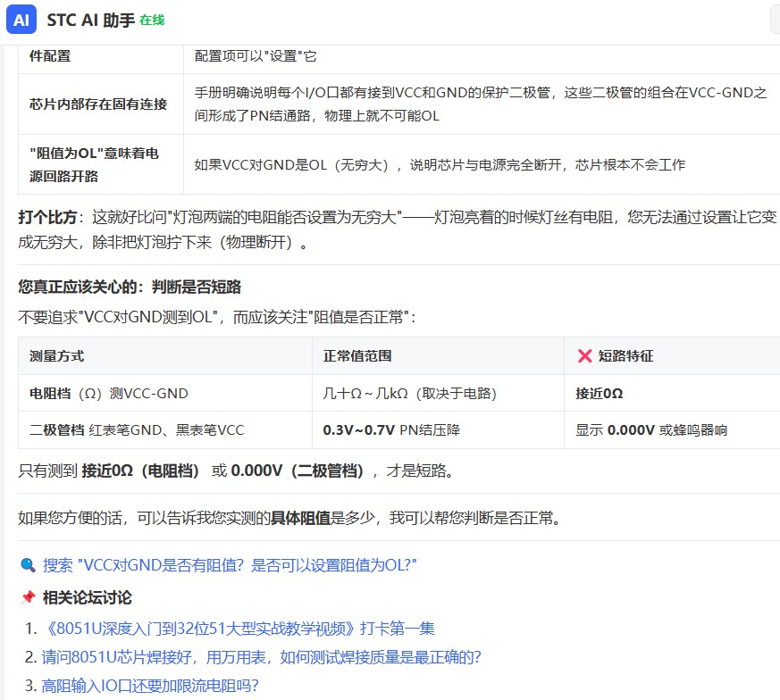Click the heading 您真正应该关心的:判断是否短路
Screen dimensions: 780x700
pyautogui.click(x=130, y=287)
